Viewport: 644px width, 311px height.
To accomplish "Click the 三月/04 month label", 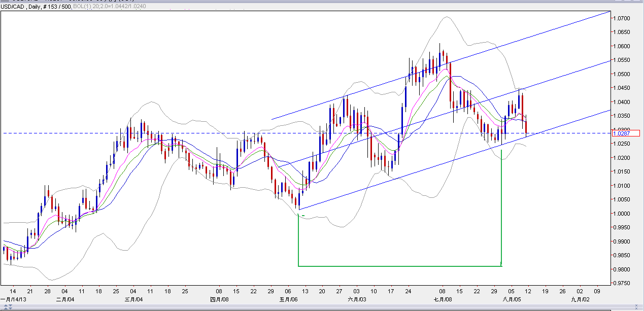I will coord(133,299).
